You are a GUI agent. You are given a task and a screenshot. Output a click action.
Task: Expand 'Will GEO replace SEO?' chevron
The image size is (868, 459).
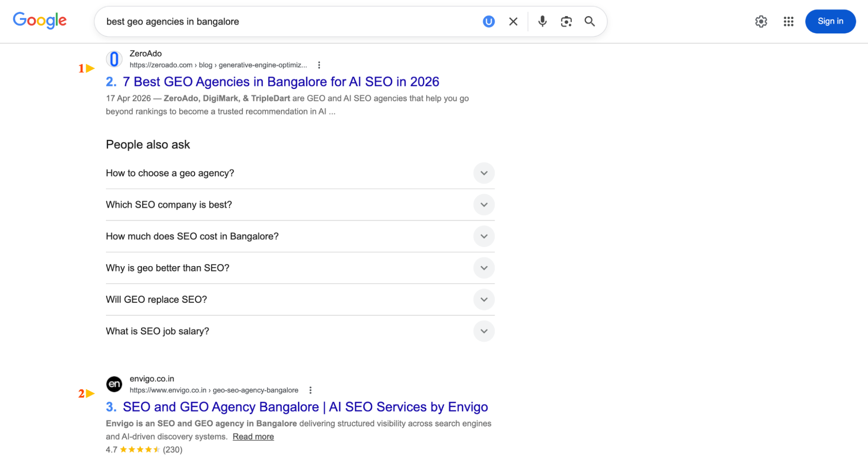[484, 300]
